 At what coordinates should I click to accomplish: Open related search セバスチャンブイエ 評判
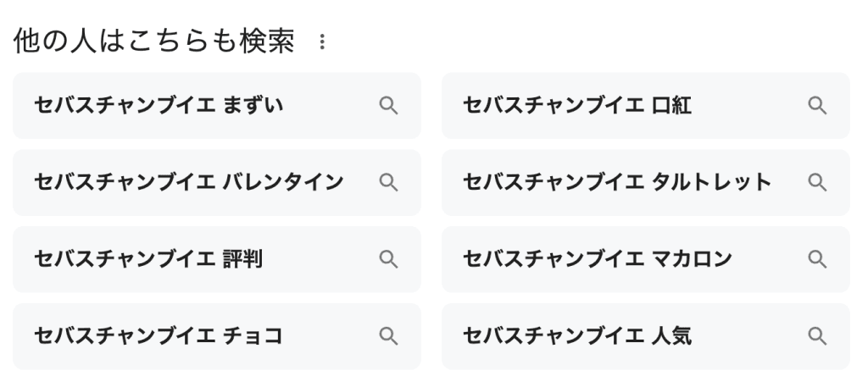click(x=148, y=259)
